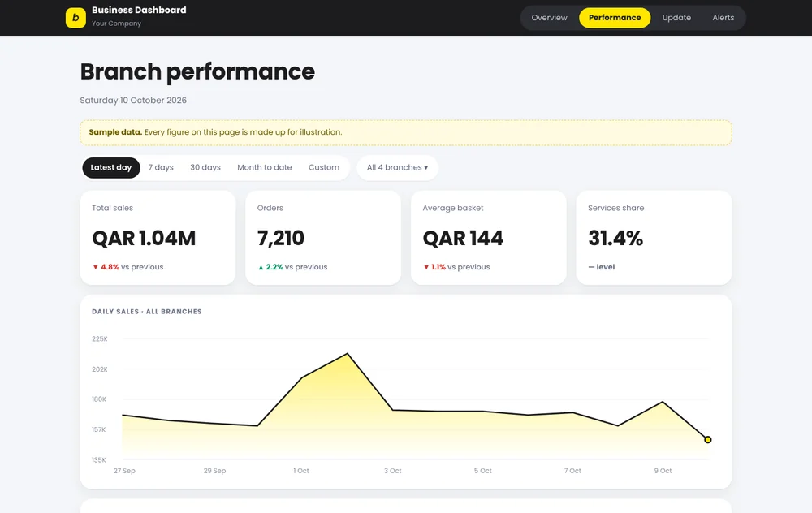
Task: Click the chart peak near 2 Oct
Action: [347, 354]
